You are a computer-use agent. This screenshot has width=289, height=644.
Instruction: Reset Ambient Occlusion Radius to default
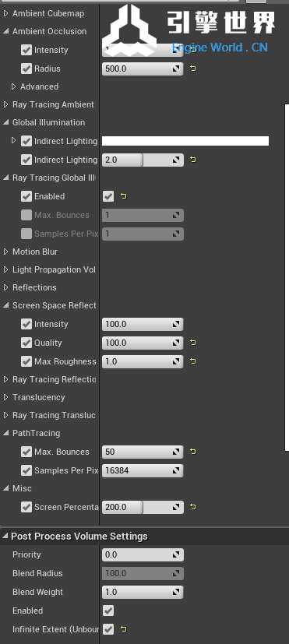193,69
